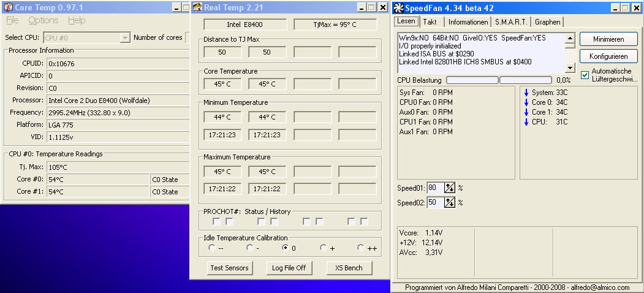Close the Real Temp window
The width and height of the screenshot is (644, 293).
pos(383,7)
